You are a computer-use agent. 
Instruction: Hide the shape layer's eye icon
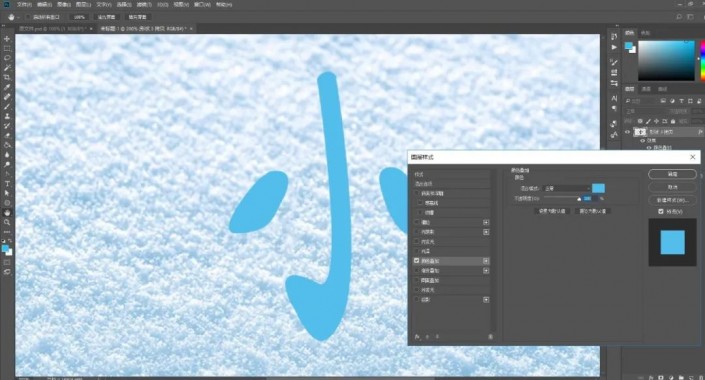(x=628, y=132)
